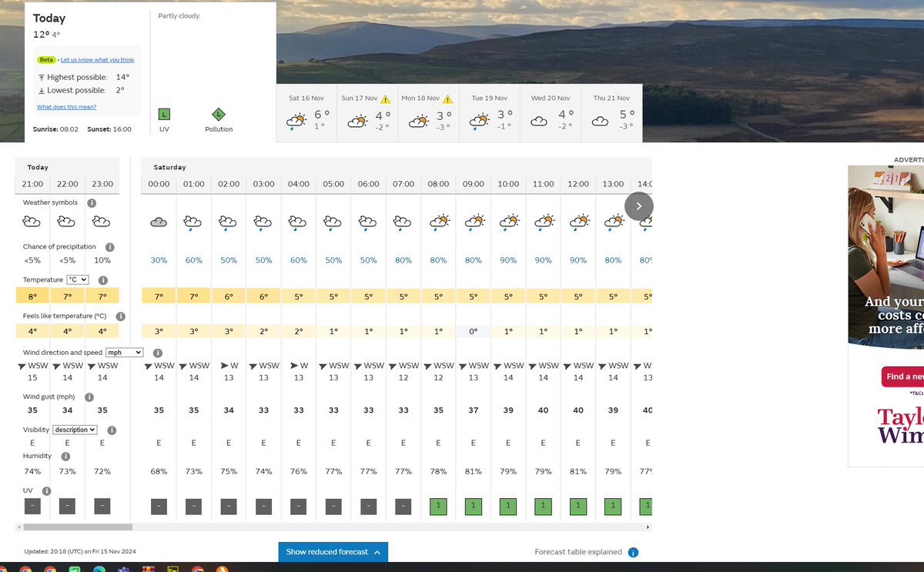Click the Taylor Wimpey advert image
Image resolution: width=924 pixels, height=572 pixels.
tap(886, 316)
